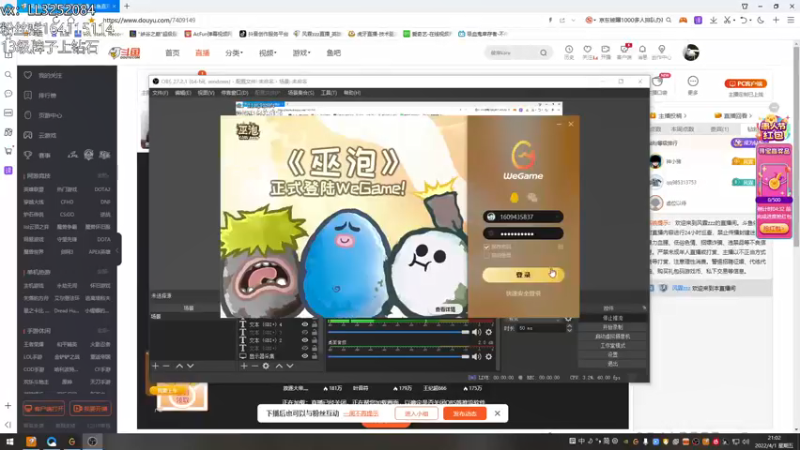Viewport: 800px width, 450px height.
Task: Toggle the auto login checkbox in WeGame
Action: 486,255
